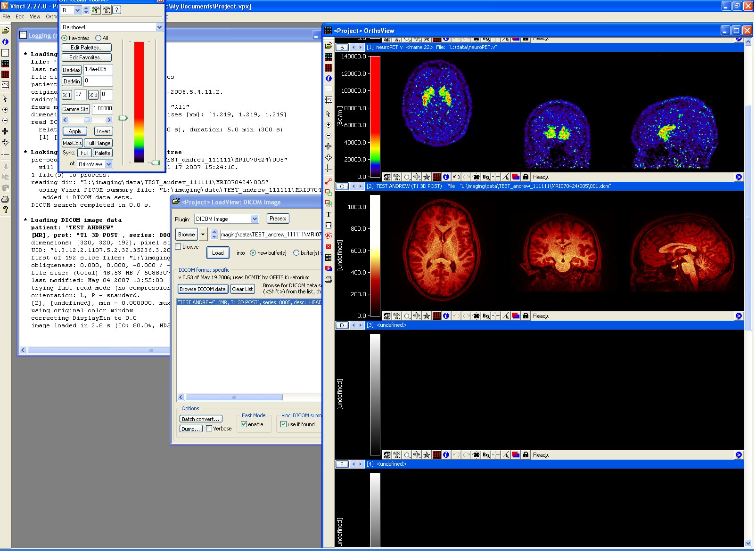Click the filmstrip icon in OrthoView sidebar
The height and width of the screenshot is (551, 756).
(329, 226)
